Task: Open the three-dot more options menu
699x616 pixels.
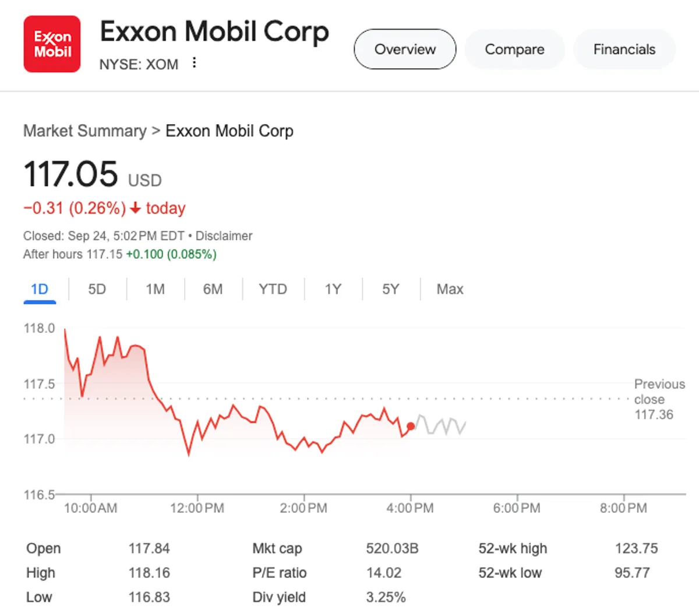Action: 194,63
